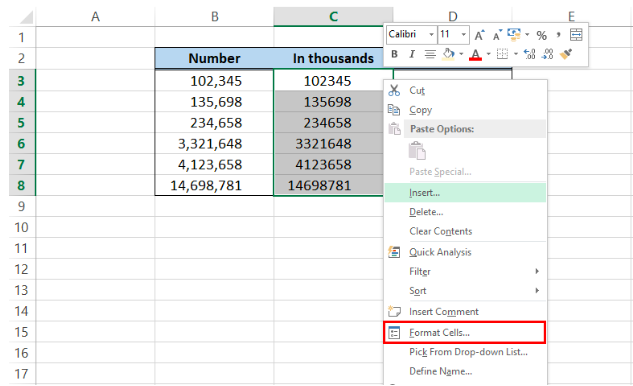Choose Copy from the context menu
Screen dimensions: 633x386
tap(465, 110)
